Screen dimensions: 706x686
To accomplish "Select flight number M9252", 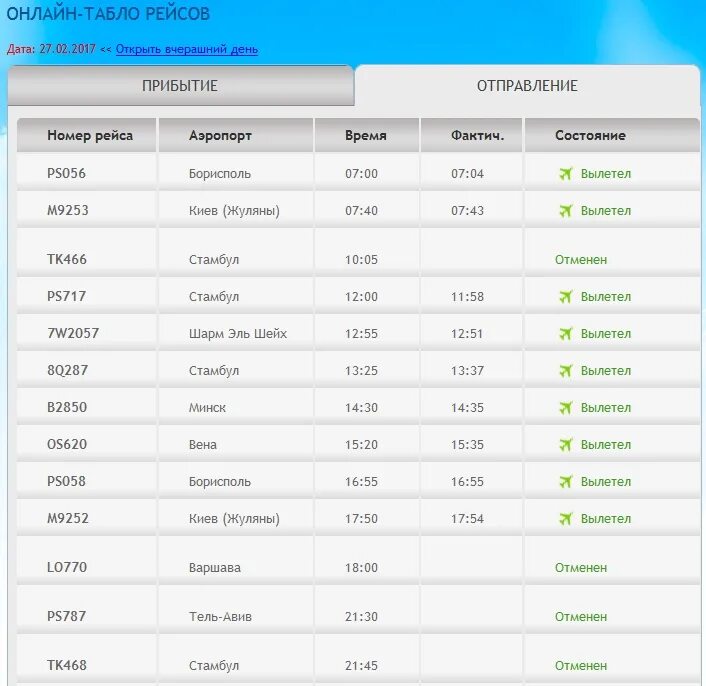I will tap(68, 518).
